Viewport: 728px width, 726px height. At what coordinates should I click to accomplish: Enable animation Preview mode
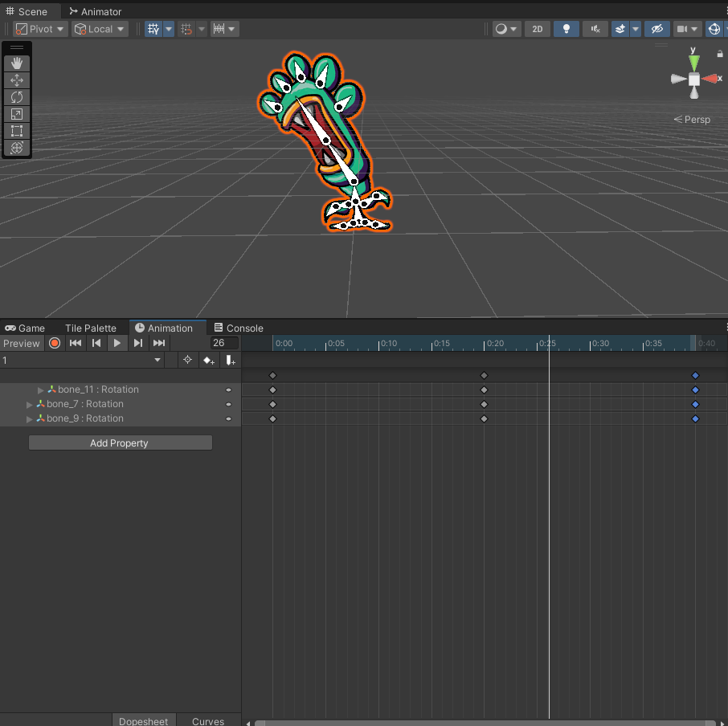tap(22, 343)
